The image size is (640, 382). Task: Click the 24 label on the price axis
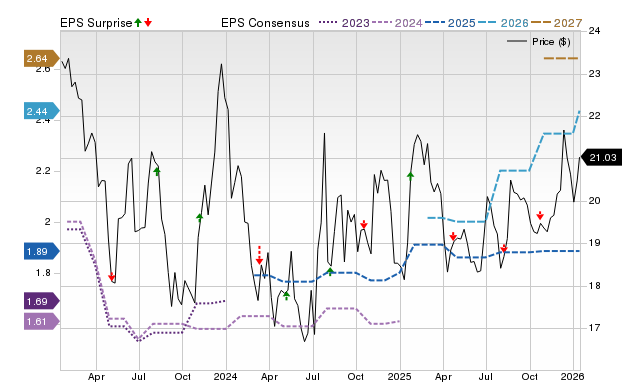point(595,31)
